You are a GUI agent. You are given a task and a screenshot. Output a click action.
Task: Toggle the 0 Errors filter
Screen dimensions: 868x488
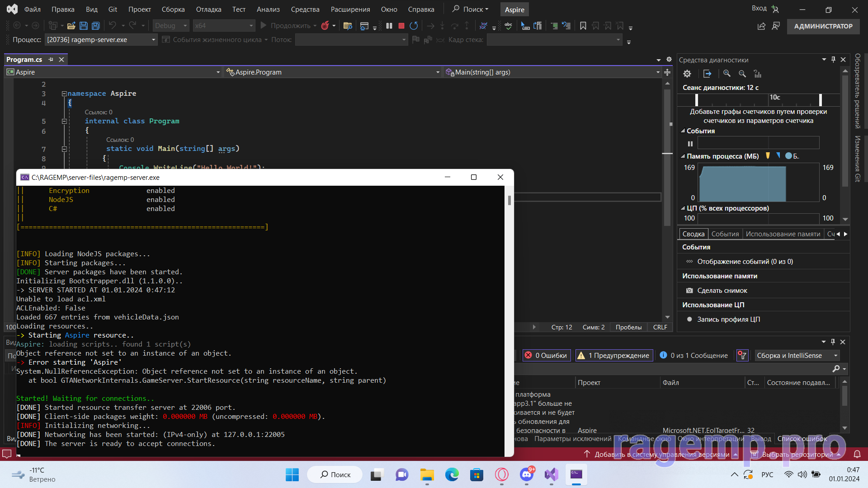(546, 356)
